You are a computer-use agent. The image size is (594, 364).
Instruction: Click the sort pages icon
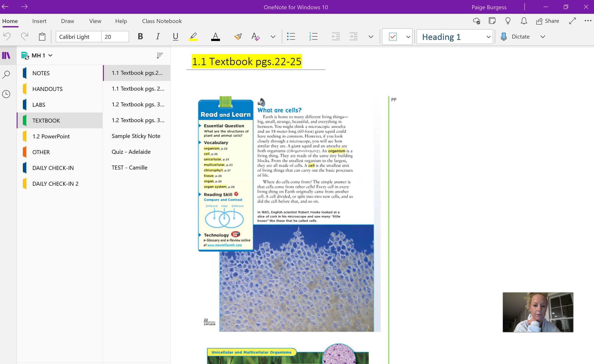160,56
